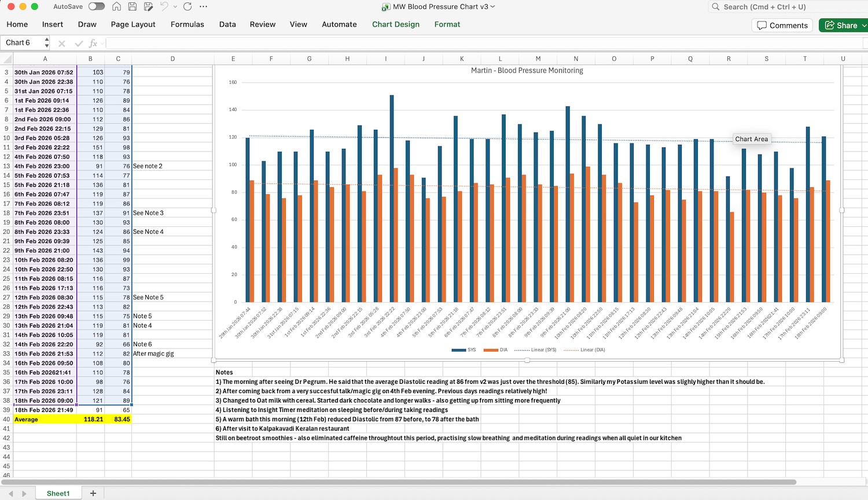The height and width of the screenshot is (500, 868).
Task: Click the SYS blue legend swatch
Action: (458, 350)
